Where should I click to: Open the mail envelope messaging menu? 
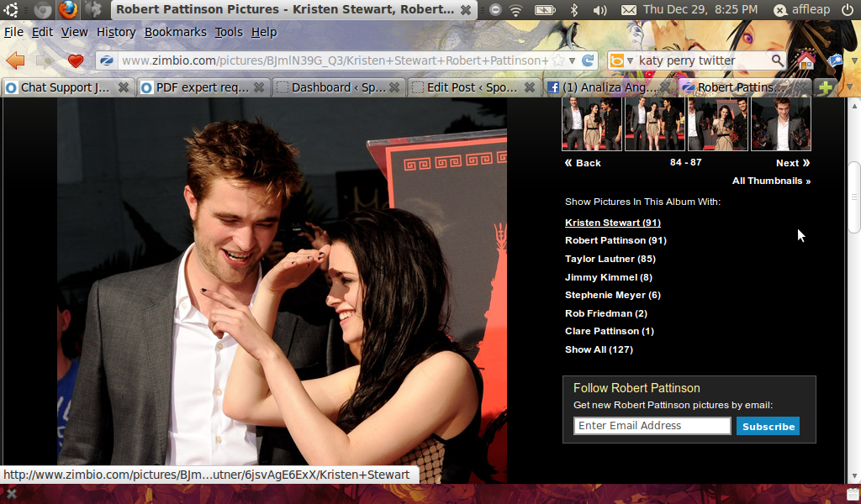(x=629, y=10)
